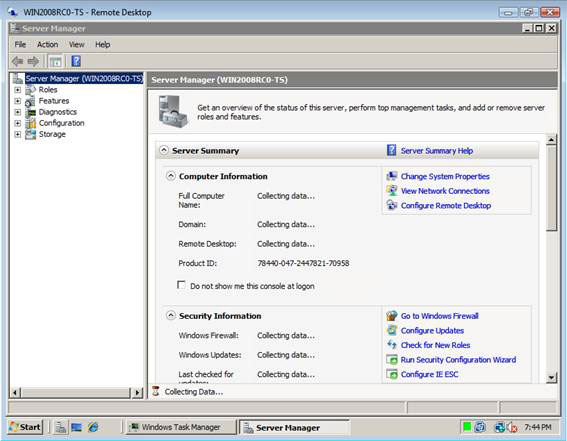Expand the Configuration tree node
Image resolution: width=567 pixels, height=441 pixels.
17,123
